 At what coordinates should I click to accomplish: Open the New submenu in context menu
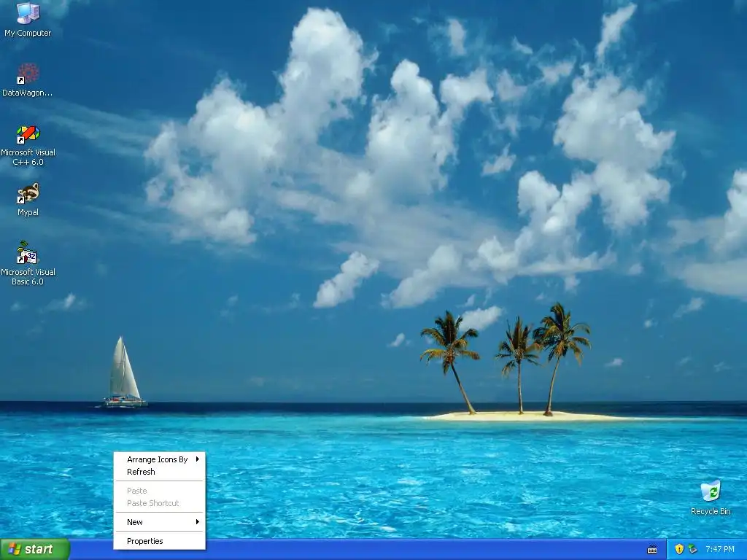click(160, 522)
